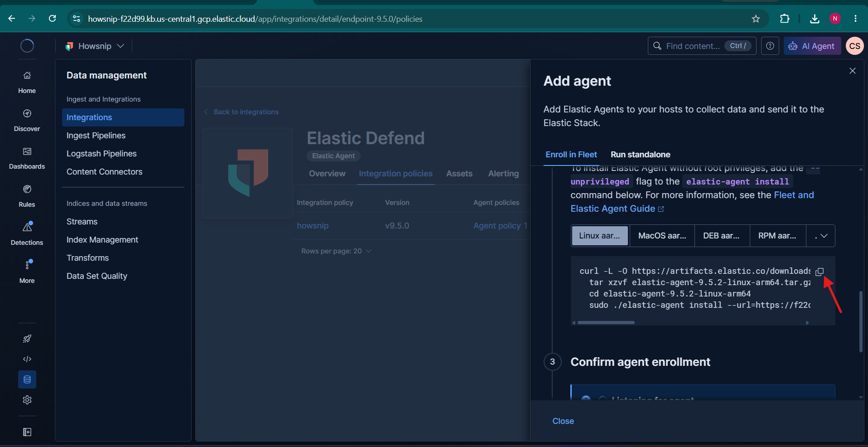The image size is (868, 447).
Task: Click the browser address bar URL
Action: (255, 19)
